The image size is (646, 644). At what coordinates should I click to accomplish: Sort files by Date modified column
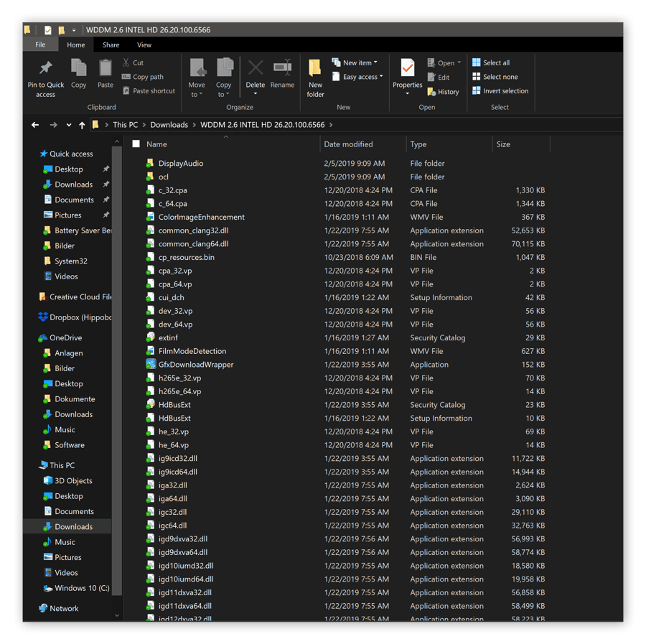[348, 144]
